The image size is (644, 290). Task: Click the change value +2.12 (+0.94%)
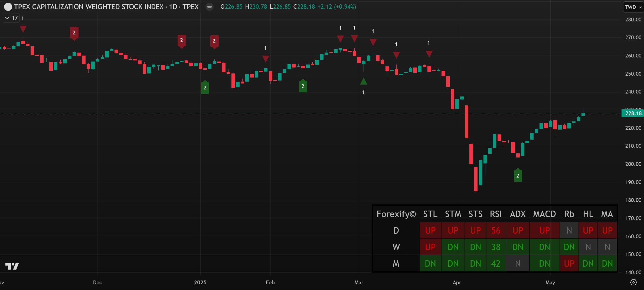click(336, 7)
